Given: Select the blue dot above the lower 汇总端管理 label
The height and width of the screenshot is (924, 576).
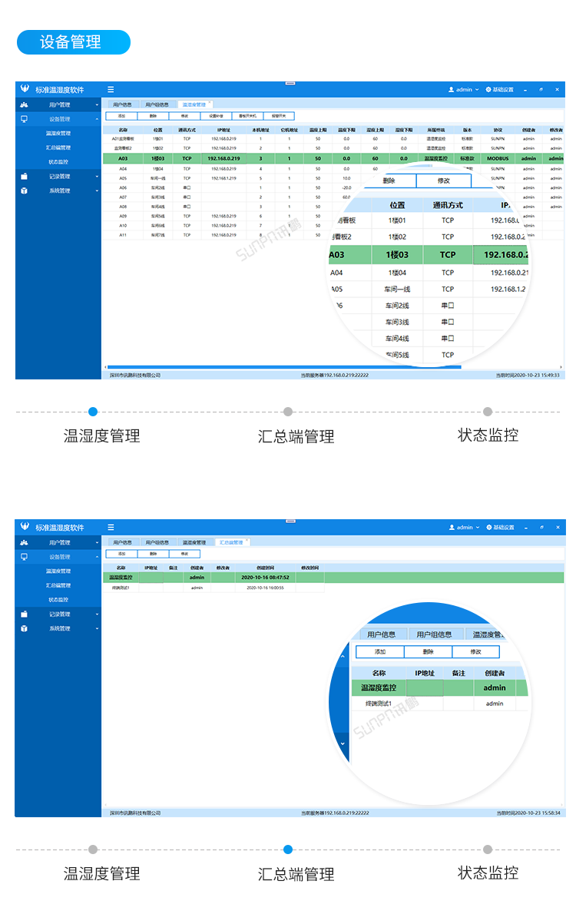Looking at the screenshot, I should [288, 849].
